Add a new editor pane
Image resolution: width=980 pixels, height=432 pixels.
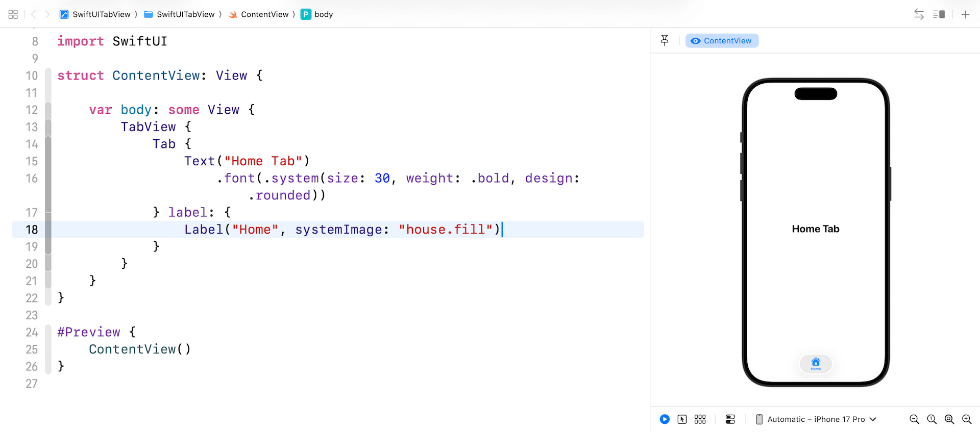click(x=965, y=14)
